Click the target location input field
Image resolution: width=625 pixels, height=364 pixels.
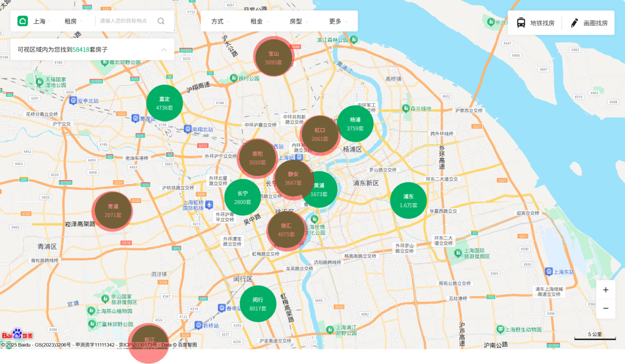123,21
